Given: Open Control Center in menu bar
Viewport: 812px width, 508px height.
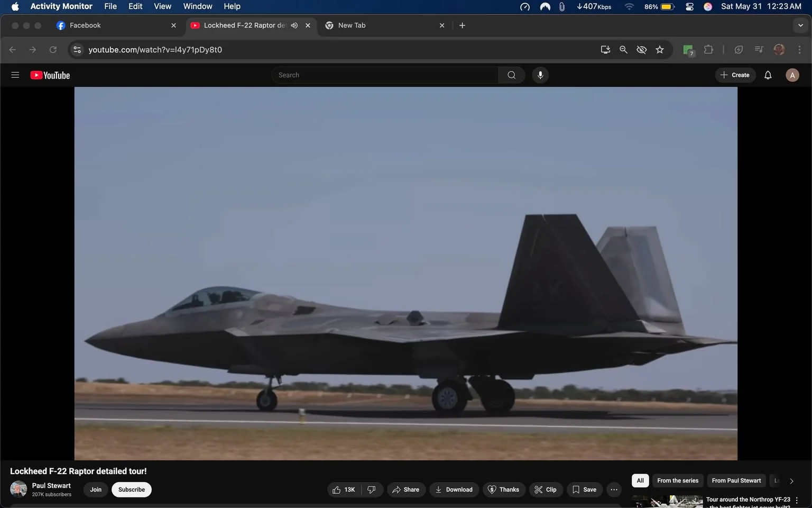Looking at the screenshot, I should tap(689, 6).
